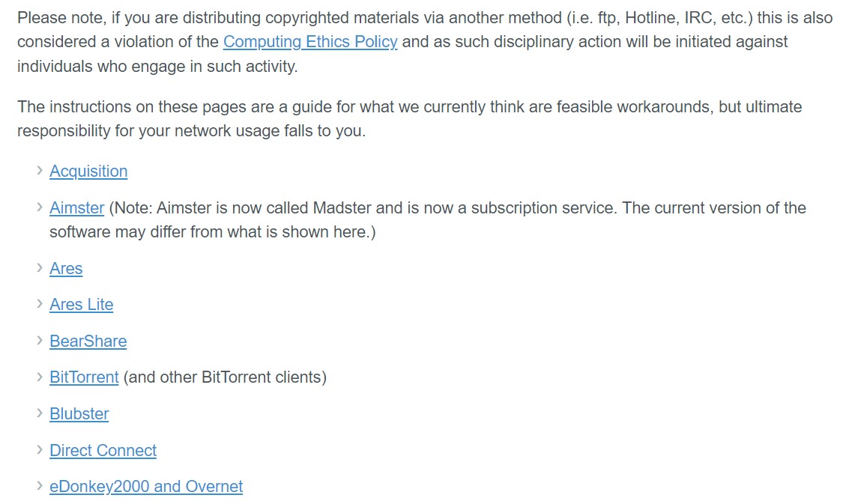
Task: Click the chevron bullet beside BitTorrent
Action: click(x=40, y=377)
